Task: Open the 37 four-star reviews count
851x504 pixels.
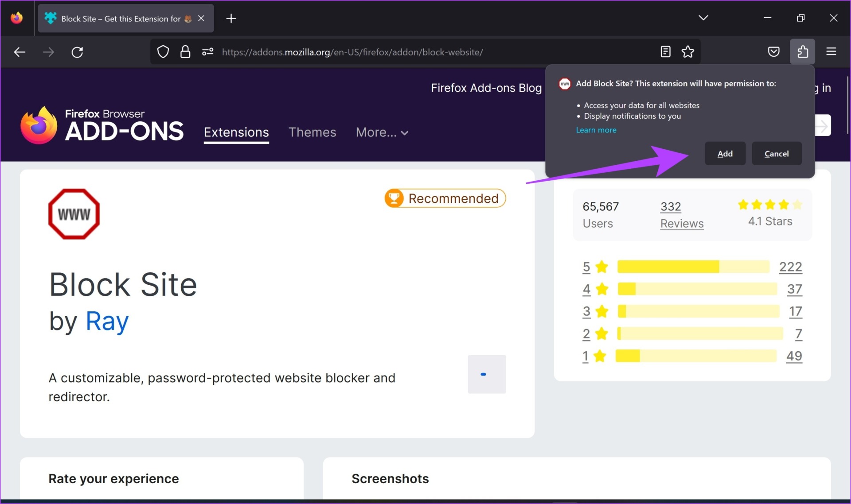Action: click(x=794, y=289)
